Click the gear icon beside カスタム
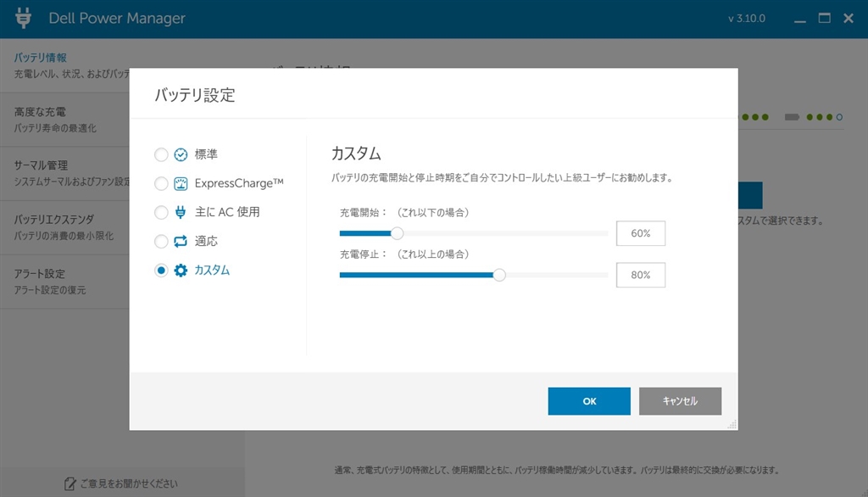Viewport: 868px width, 497px height. [181, 271]
